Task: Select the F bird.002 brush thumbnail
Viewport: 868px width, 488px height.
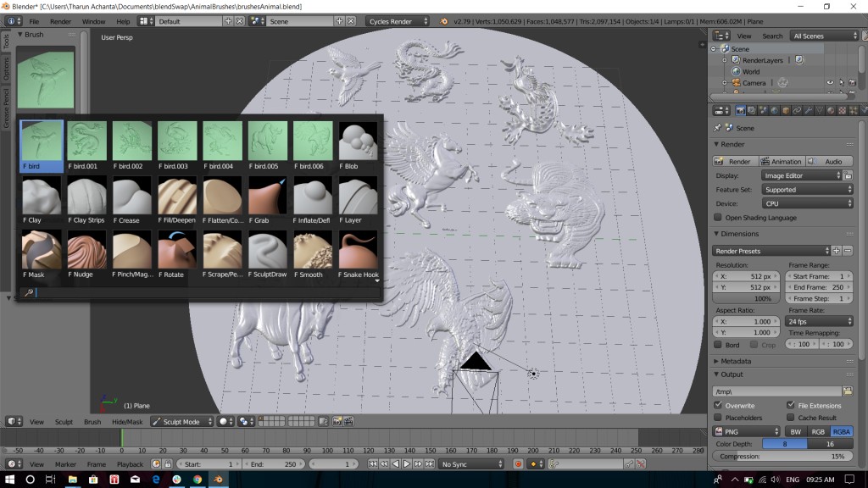Action: tap(131, 140)
